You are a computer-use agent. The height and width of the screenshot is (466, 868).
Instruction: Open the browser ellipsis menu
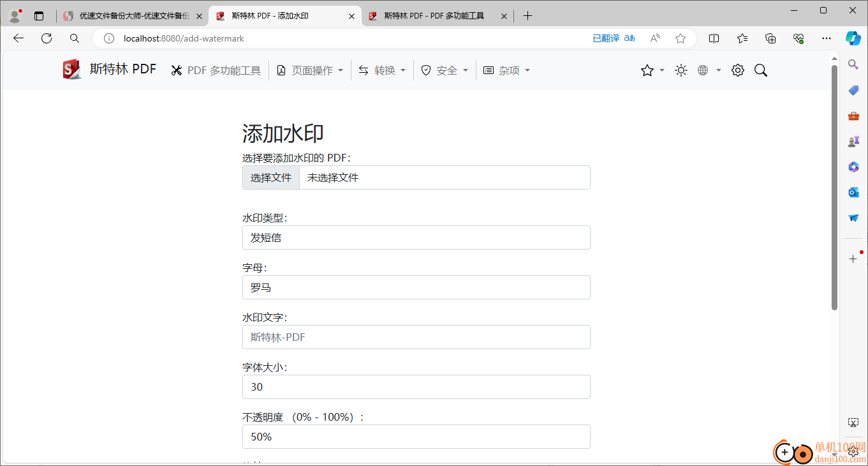[827, 38]
